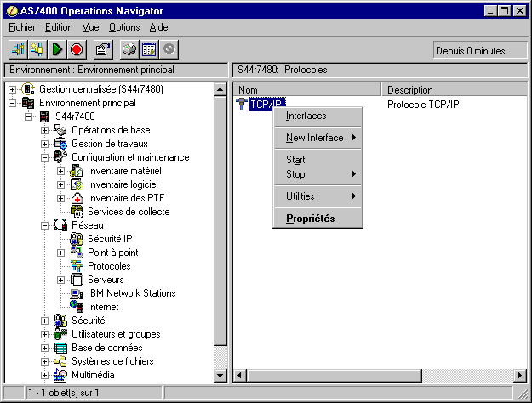Click the IBM Network Stations icon
This screenshot has width=532, height=403.
(77, 293)
